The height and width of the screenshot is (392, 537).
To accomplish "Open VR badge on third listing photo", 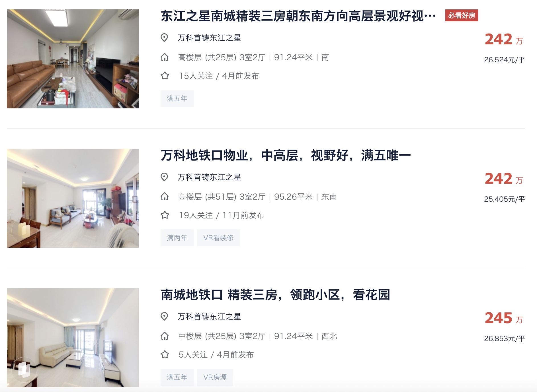I will (x=24, y=370).
